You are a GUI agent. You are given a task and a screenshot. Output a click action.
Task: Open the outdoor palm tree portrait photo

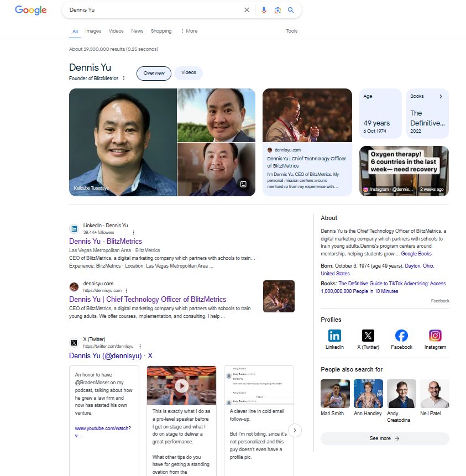pyautogui.click(x=216, y=115)
